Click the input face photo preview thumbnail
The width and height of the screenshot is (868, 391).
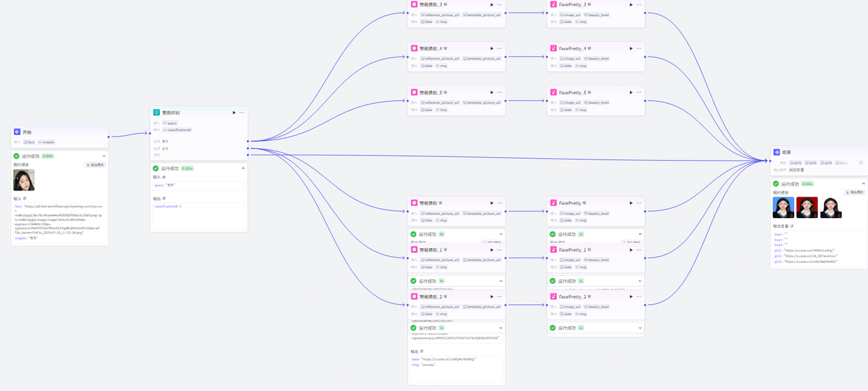[24, 180]
